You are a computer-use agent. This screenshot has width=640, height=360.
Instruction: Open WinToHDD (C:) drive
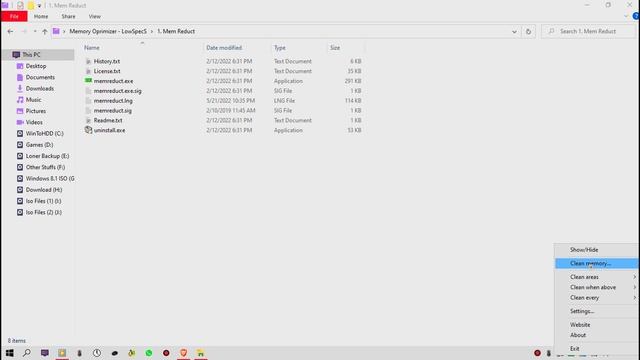44,133
